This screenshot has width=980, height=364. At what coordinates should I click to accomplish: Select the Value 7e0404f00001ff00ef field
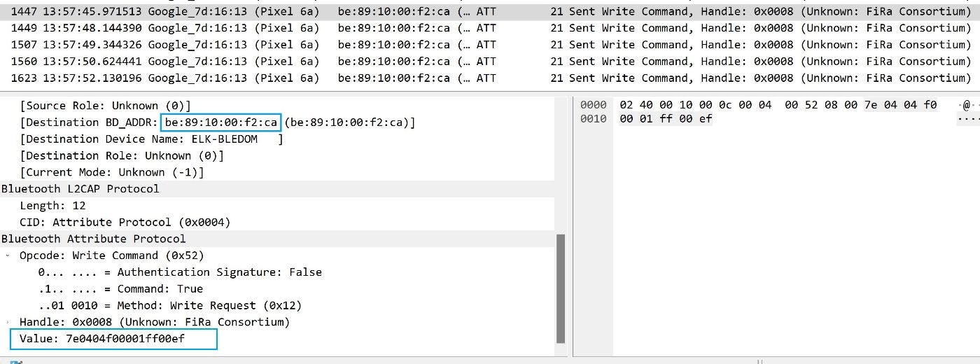pyautogui.click(x=113, y=339)
